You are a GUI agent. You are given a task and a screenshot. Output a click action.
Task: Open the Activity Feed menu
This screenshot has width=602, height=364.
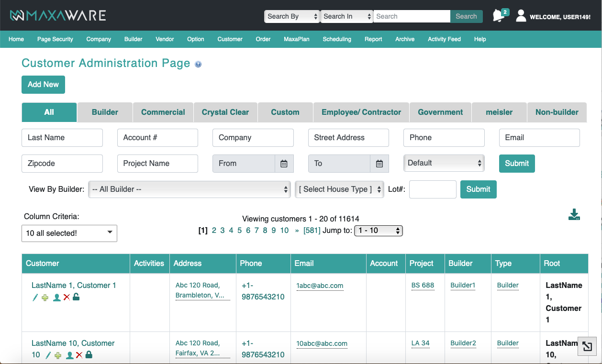(444, 39)
